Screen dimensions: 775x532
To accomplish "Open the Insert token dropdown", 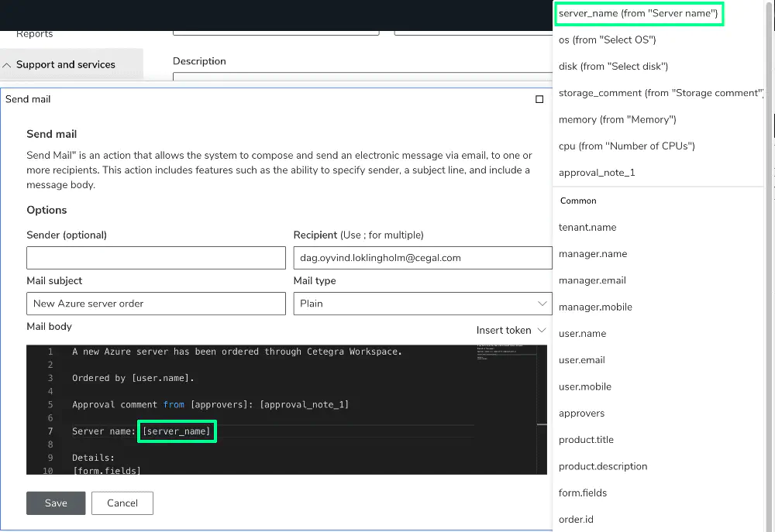I will click(x=505, y=330).
